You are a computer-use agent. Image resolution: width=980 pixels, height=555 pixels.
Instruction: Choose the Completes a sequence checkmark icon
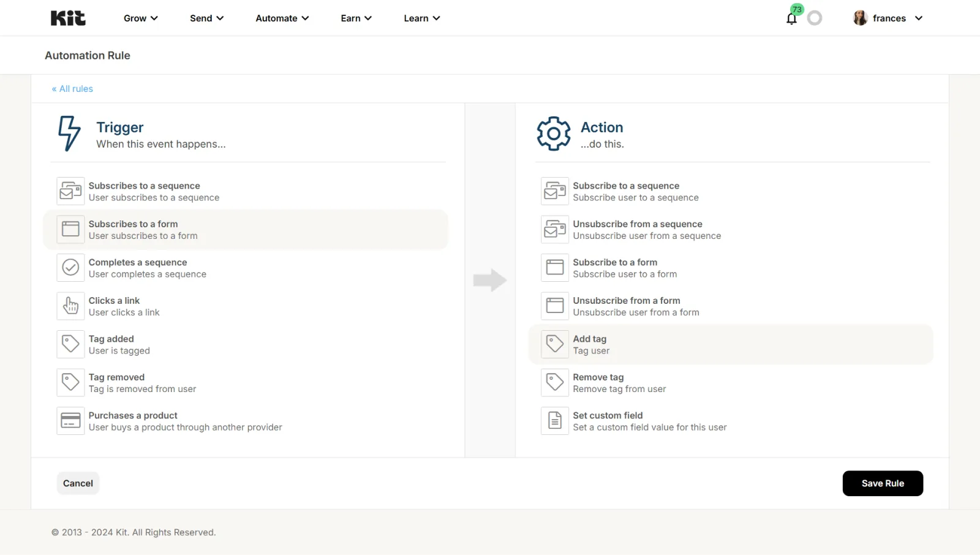pyautogui.click(x=70, y=268)
